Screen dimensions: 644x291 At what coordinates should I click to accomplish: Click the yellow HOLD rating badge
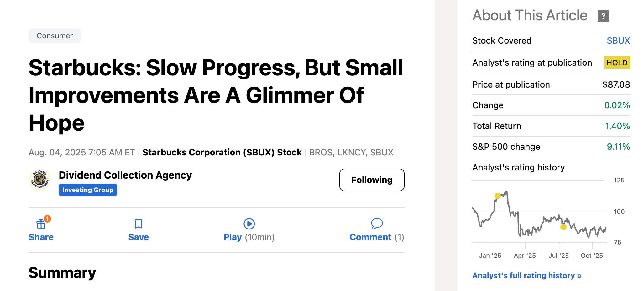(617, 62)
